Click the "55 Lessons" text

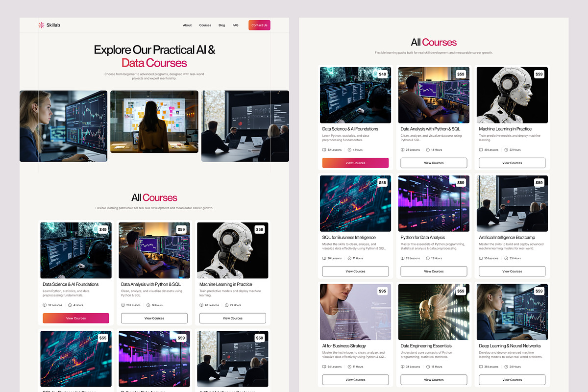click(491, 258)
